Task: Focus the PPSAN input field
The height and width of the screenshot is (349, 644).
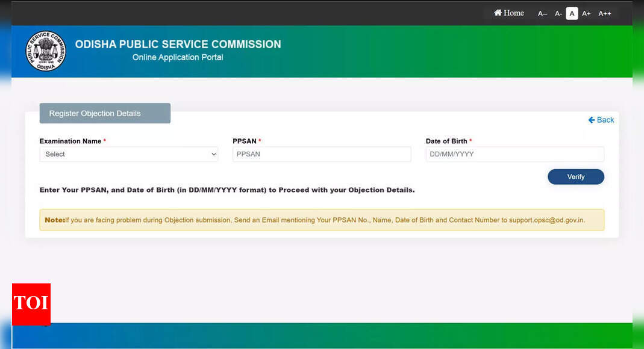Action: (x=322, y=154)
